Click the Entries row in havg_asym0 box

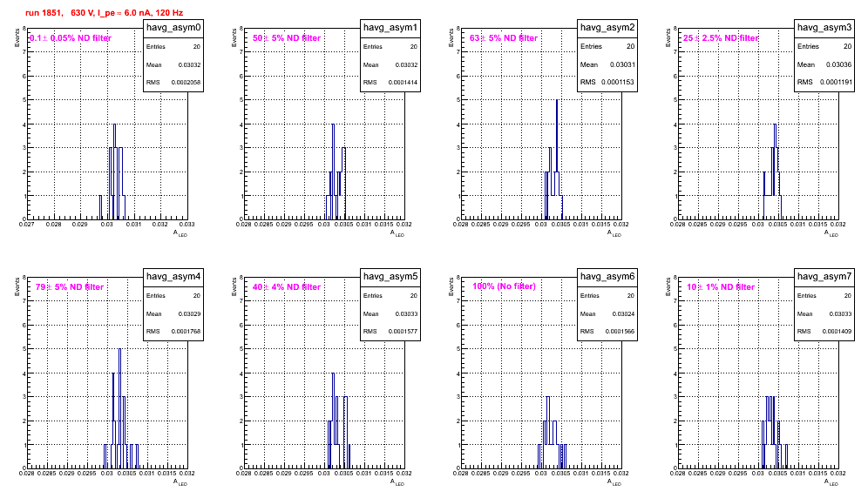173,47
